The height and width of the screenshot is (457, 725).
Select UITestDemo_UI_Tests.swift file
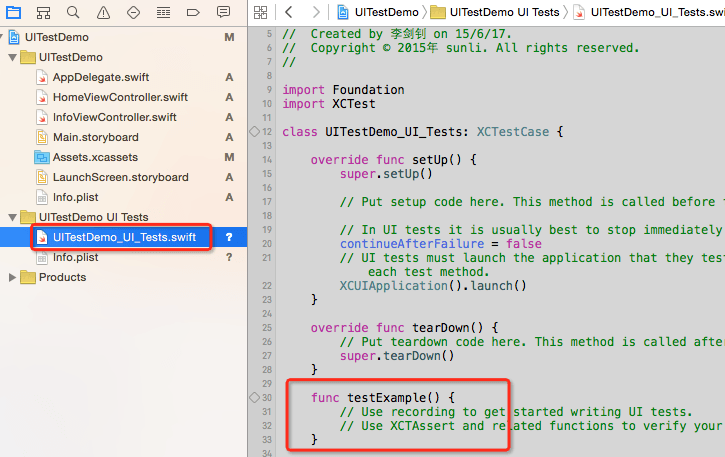(123, 237)
